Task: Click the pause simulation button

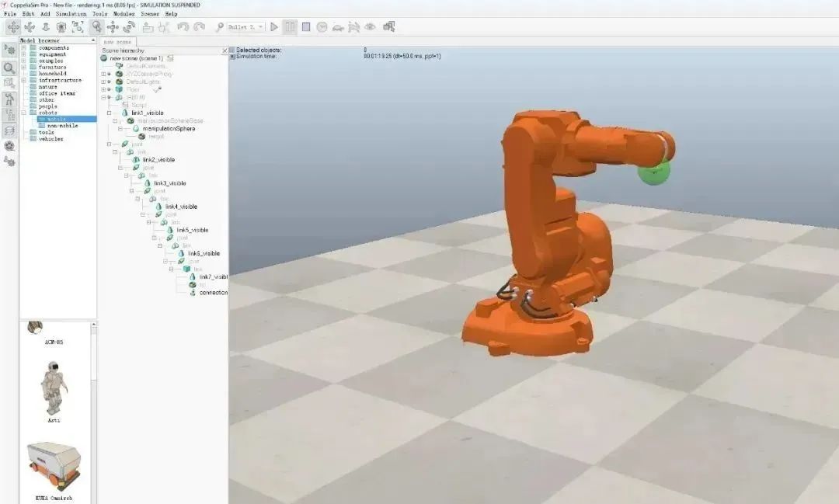Action: coord(290,26)
